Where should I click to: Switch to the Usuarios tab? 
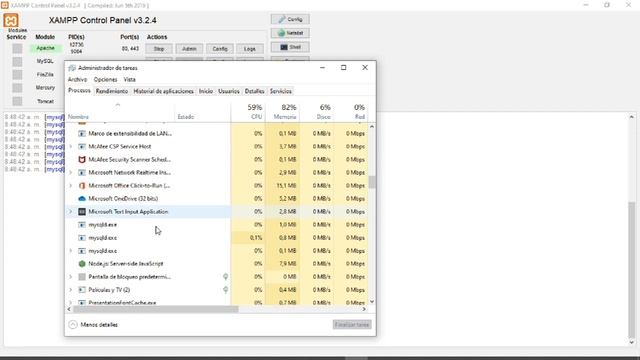point(229,91)
